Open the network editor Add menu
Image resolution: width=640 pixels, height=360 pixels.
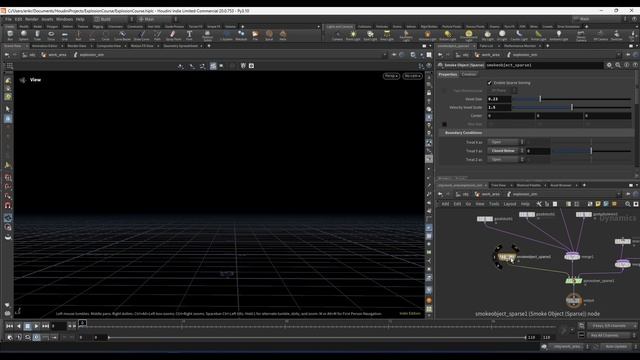click(x=445, y=204)
